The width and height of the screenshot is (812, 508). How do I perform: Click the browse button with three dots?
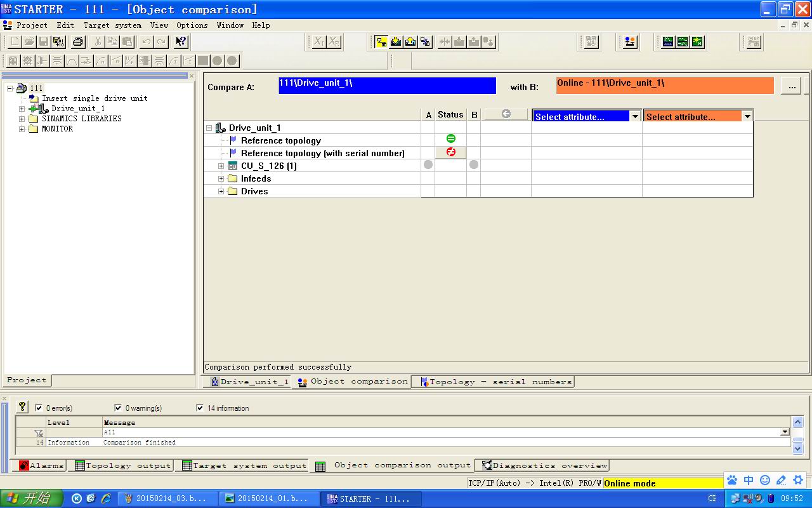790,86
